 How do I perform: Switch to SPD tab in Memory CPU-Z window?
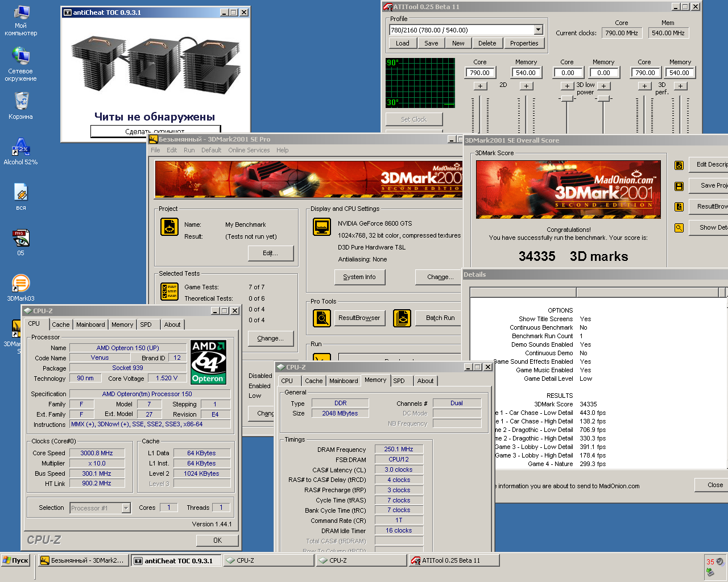(399, 381)
